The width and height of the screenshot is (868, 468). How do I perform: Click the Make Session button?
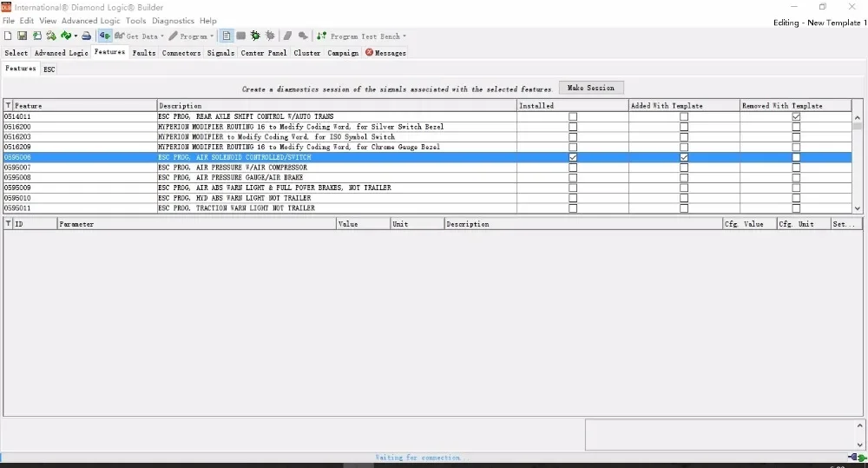590,88
